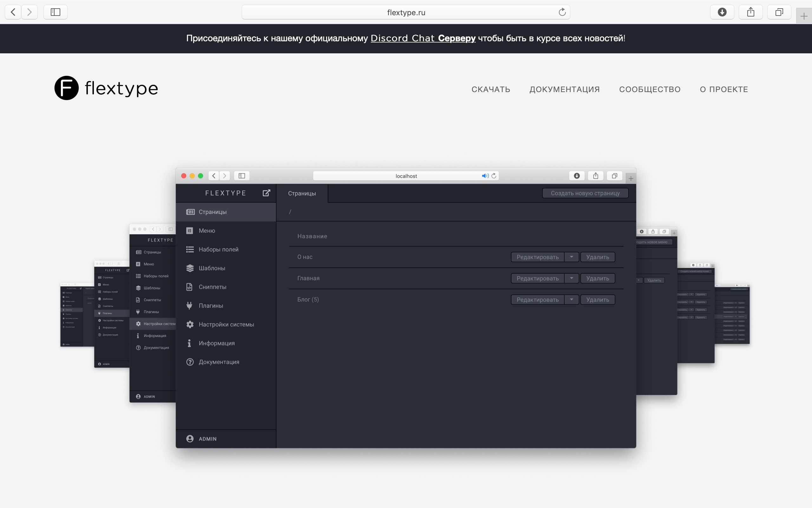Click Информация in the second-layer window
The height and width of the screenshot is (508, 812).
153,336
